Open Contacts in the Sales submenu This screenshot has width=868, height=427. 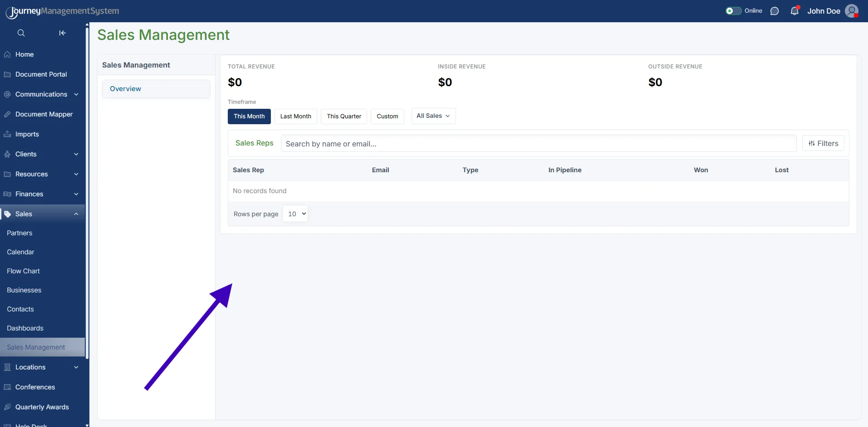[x=20, y=309]
